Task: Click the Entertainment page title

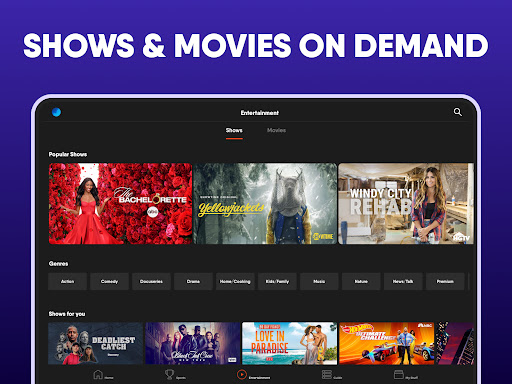Action: [x=260, y=113]
